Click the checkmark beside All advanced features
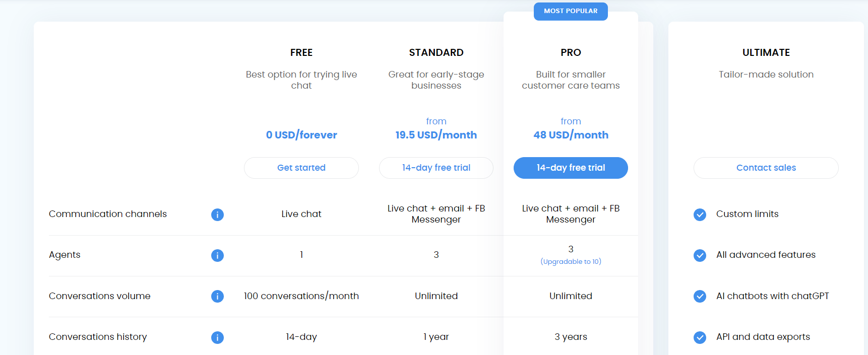 [700, 255]
